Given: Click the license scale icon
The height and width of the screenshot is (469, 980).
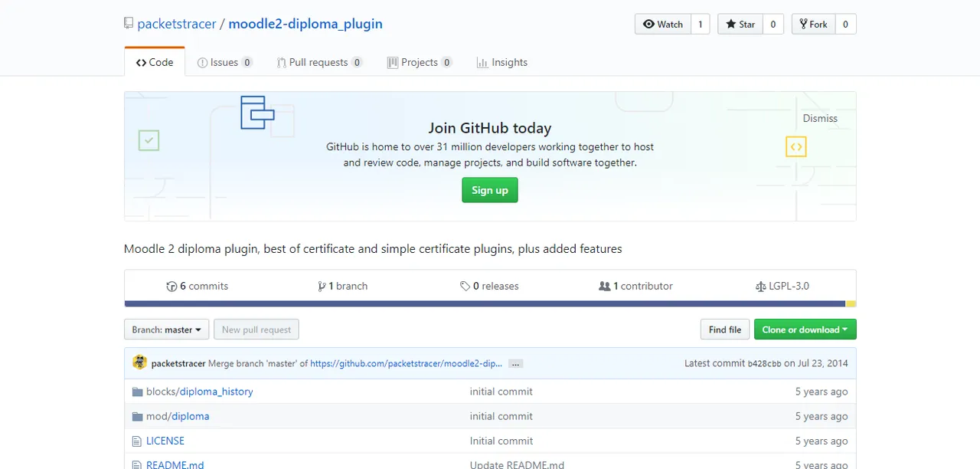Looking at the screenshot, I should tap(760, 287).
